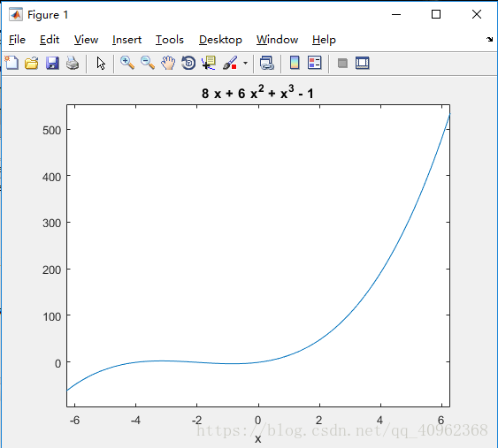Insert a legend using the toolbar icon
Viewport: 498px width, 448px height.
pos(314,63)
